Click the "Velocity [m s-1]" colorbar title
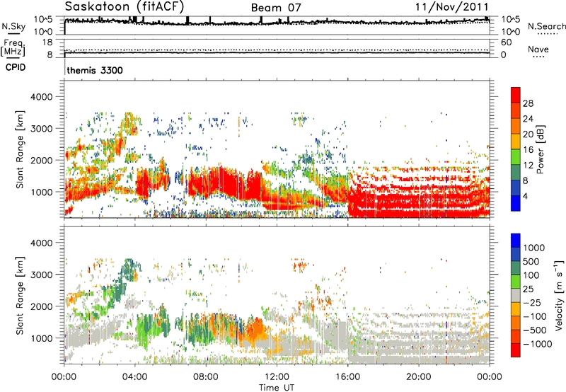566x392 pixels. point(559,295)
